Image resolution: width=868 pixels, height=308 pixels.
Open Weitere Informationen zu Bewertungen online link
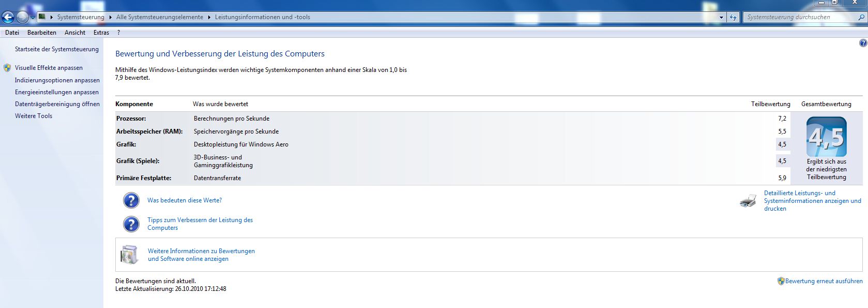coord(201,255)
